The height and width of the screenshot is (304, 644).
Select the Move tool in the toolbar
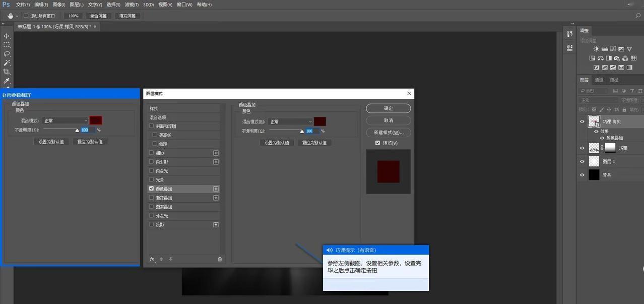click(7, 36)
